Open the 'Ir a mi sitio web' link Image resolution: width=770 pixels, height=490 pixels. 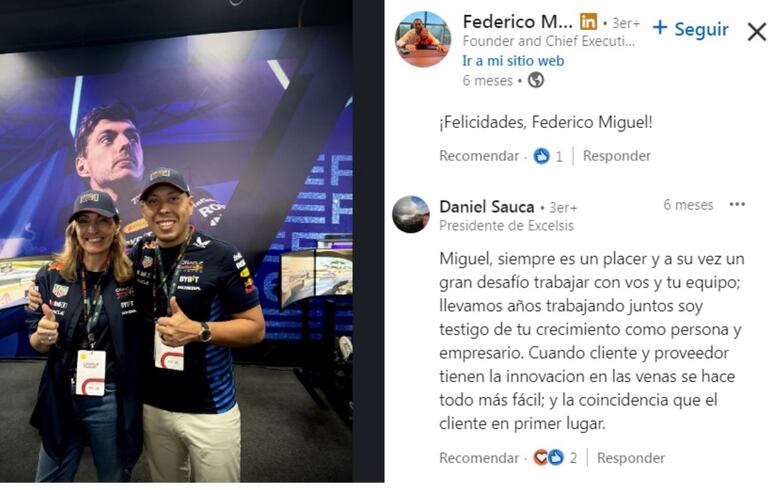point(513,61)
